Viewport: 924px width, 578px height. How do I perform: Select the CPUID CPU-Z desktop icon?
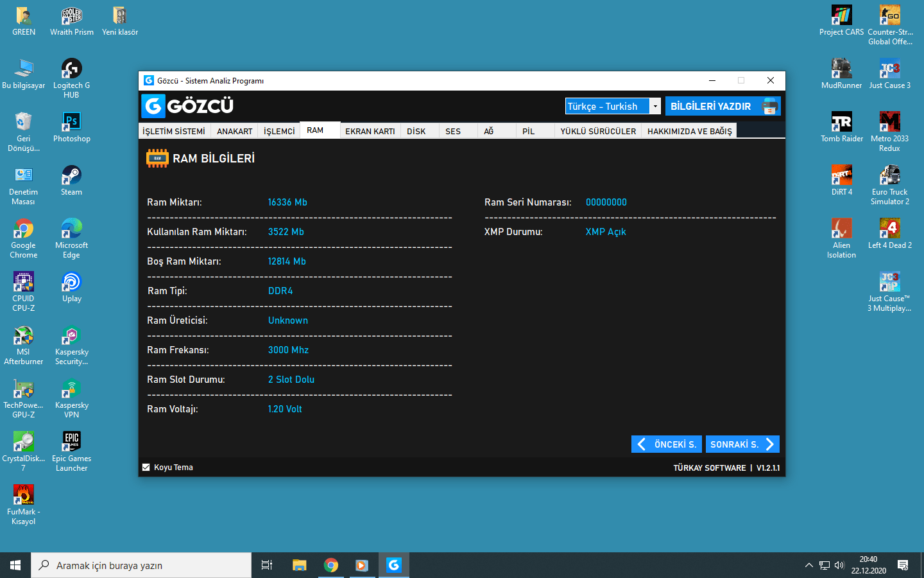click(24, 292)
